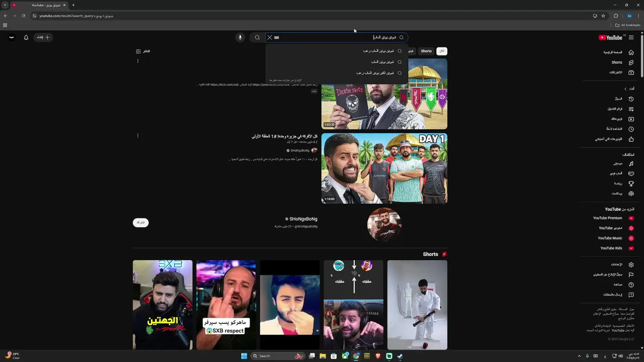Open the Short captioned ماهركو يسب سيرفر

226,305
